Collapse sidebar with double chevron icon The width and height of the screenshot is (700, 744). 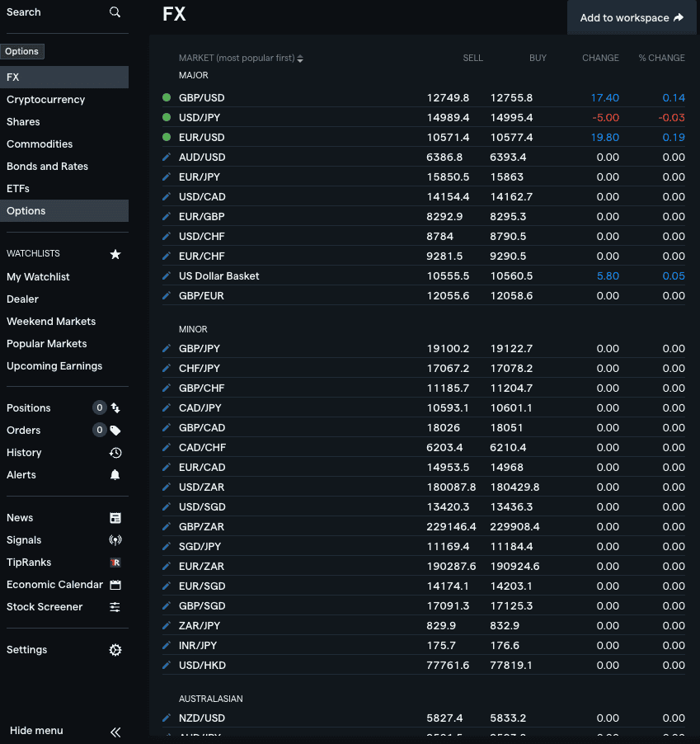115,732
